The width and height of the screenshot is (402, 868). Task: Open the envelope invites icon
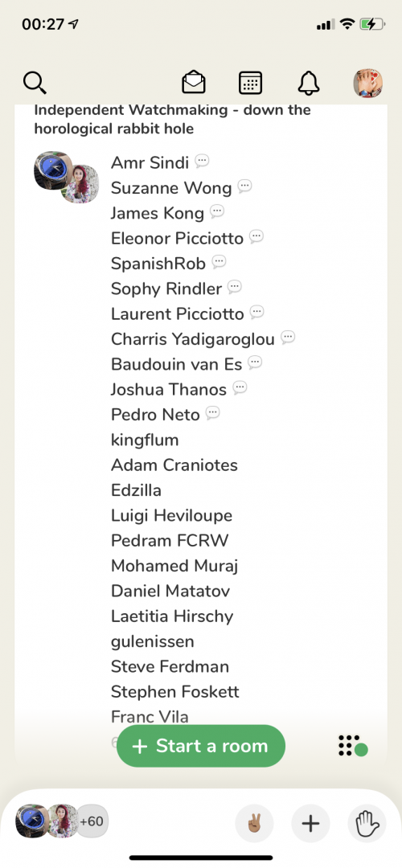coord(194,83)
